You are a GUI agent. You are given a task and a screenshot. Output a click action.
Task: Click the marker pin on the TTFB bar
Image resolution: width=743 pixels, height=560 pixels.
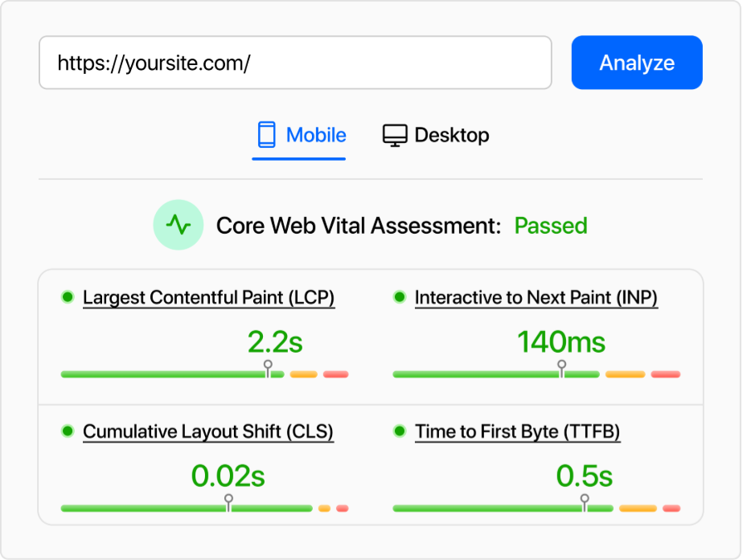tap(585, 501)
